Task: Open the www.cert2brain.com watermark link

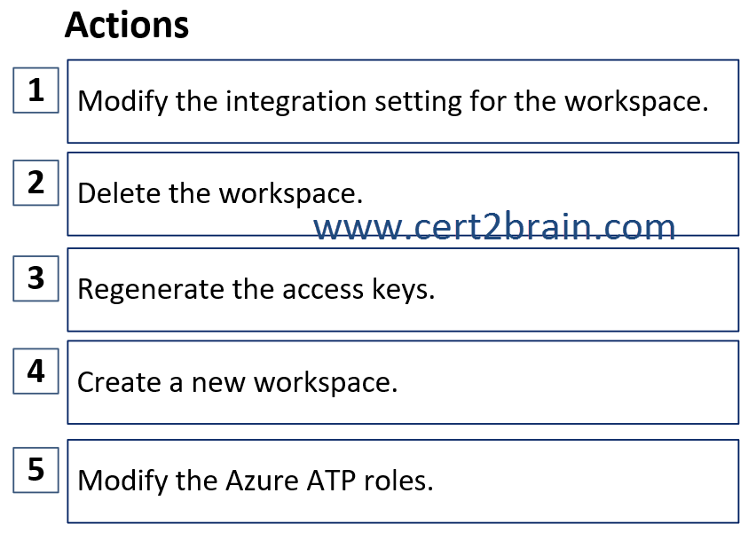Action: click(494, 227)
